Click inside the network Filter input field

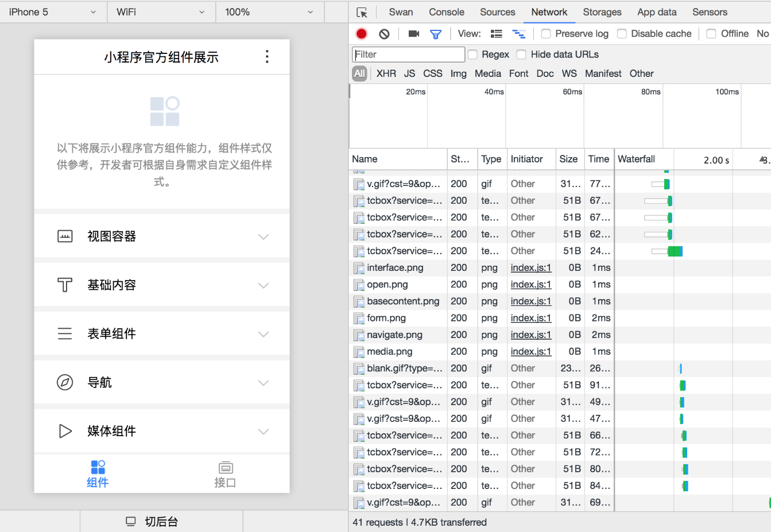click(x=408, y=54)
